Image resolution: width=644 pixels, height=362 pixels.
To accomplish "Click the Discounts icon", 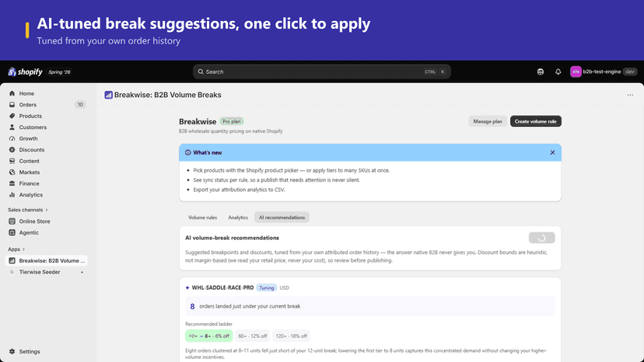I will click(x=12, y=150).
